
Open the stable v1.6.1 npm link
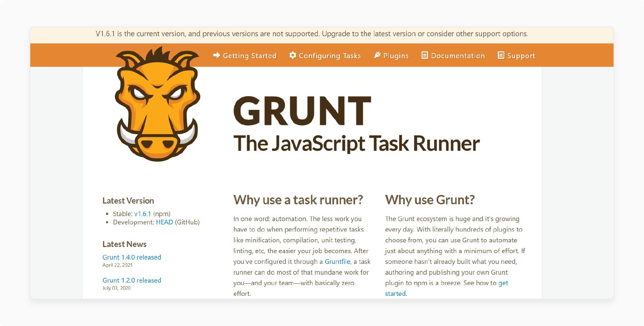point(143,214)
